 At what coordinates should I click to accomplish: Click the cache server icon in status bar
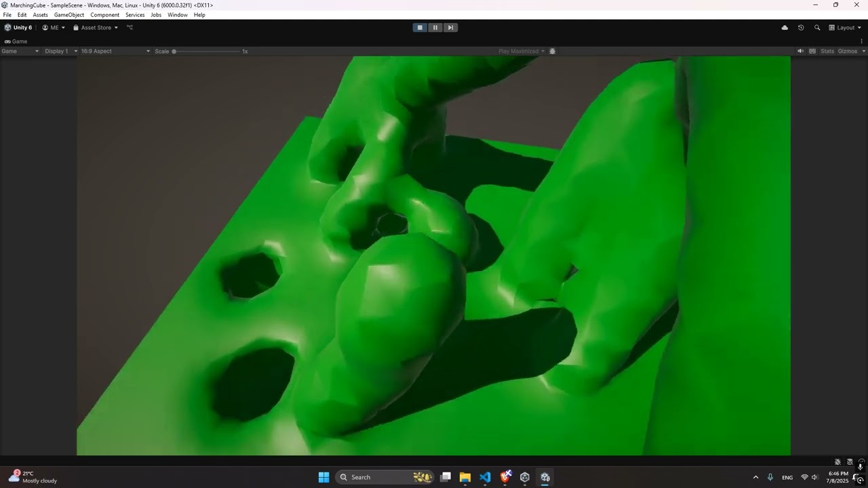850,462
